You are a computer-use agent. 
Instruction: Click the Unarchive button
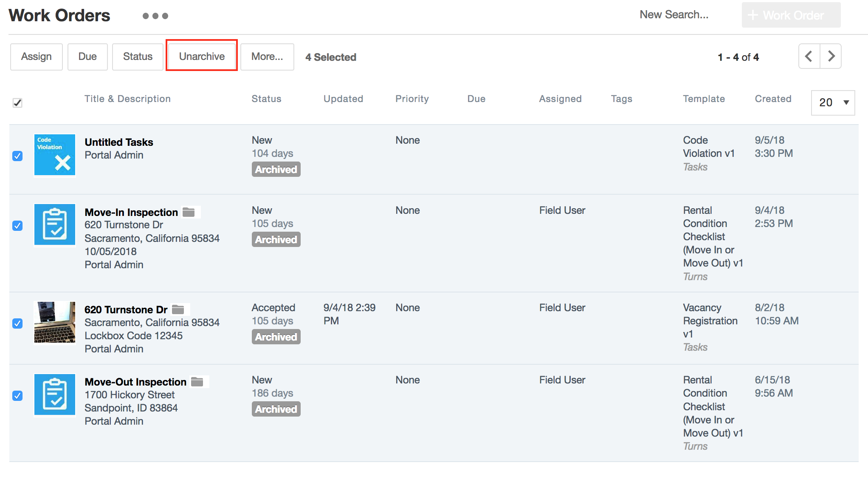click(x=202, y=57)
